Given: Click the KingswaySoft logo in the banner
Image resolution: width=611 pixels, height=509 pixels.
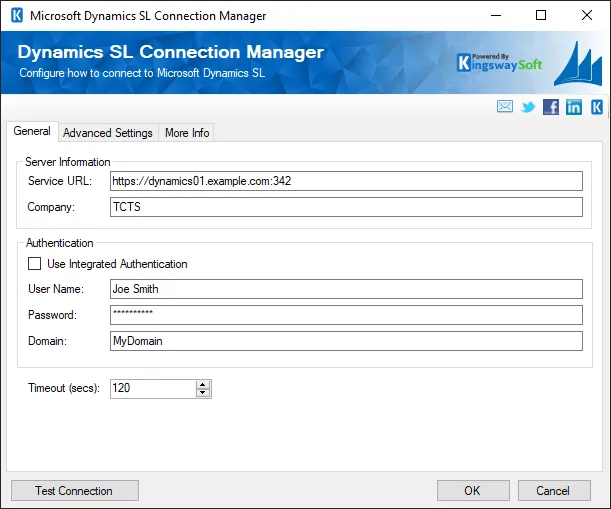Looking at the screenshot, I should point(499,62).
